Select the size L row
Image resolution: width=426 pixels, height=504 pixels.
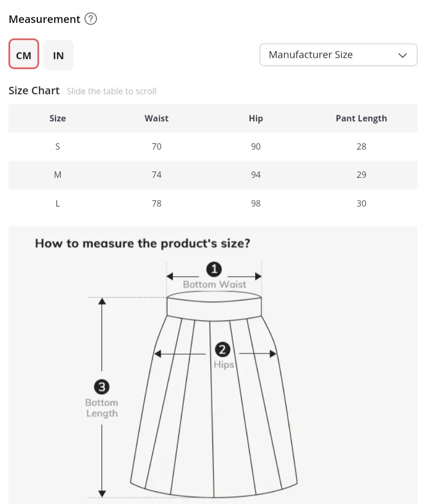(213, 203)
